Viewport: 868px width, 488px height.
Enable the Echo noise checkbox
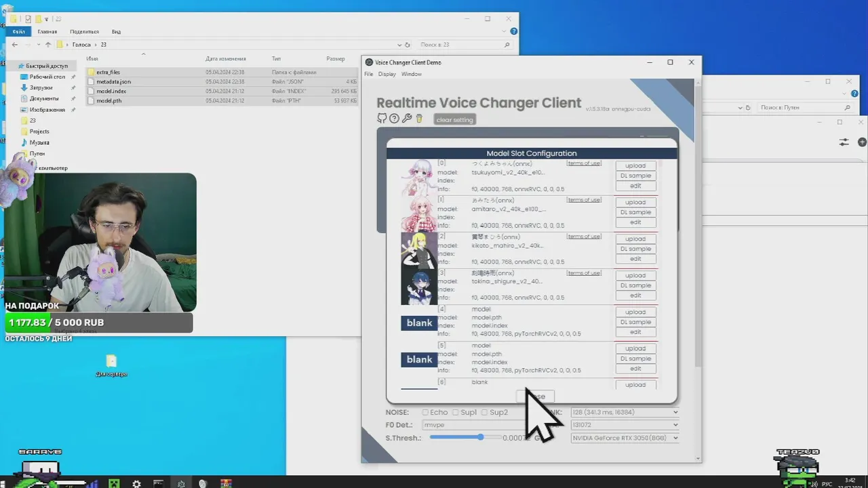(x=425, y=412)
